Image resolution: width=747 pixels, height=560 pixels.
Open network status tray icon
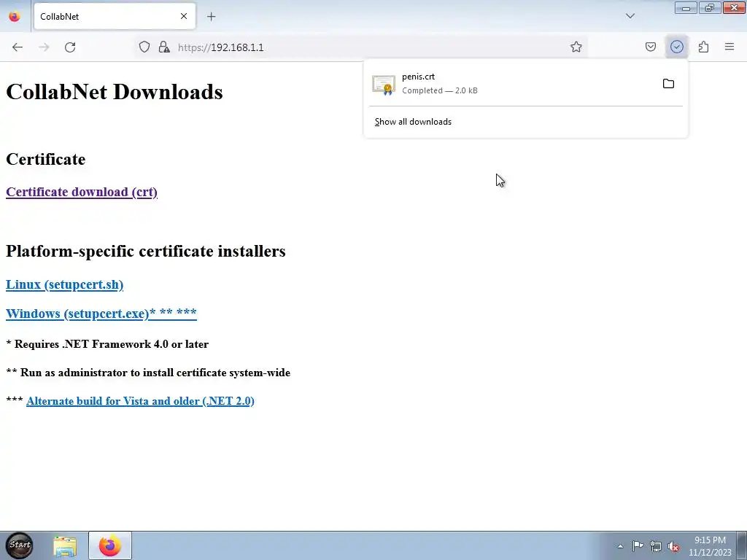pyautogui.click(x=656, y=546)
